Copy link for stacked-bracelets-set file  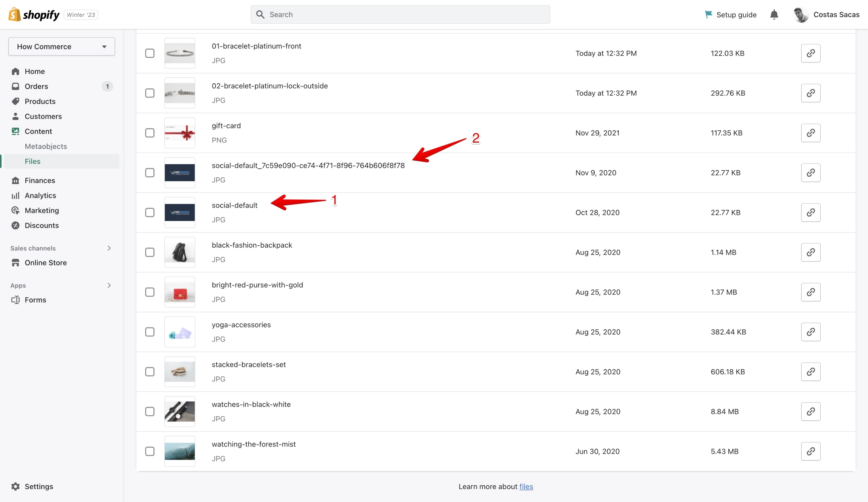810,371
